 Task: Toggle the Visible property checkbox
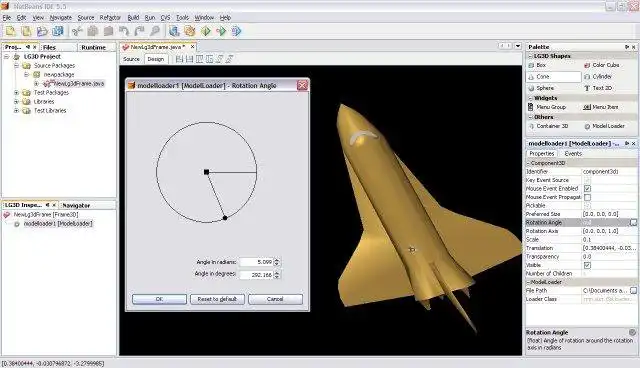[587, 265]
